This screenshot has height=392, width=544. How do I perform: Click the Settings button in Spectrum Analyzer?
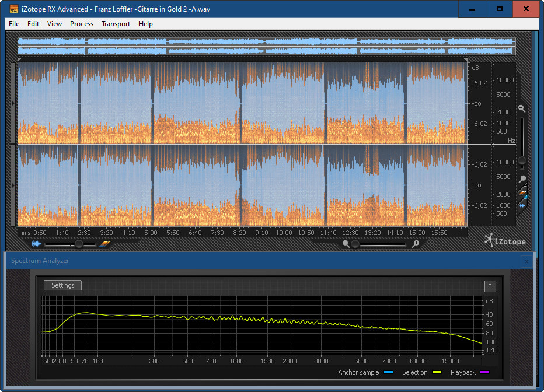(62, 285)
